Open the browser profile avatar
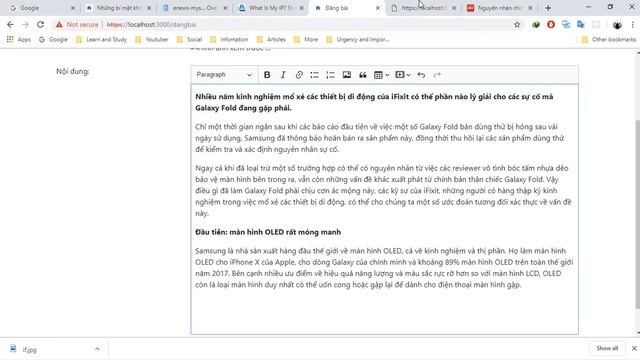This screenshot has height=360, width=640. coord(617,24)
